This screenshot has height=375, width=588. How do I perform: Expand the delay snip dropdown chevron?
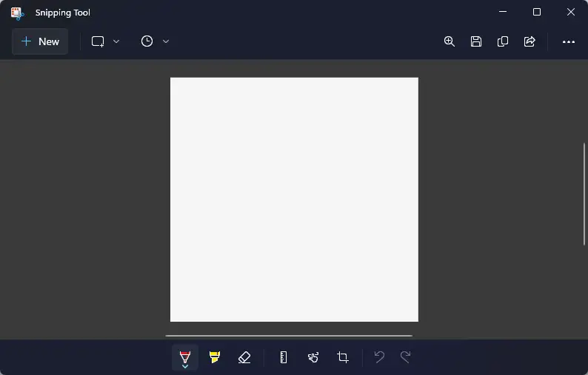point(166,41)
